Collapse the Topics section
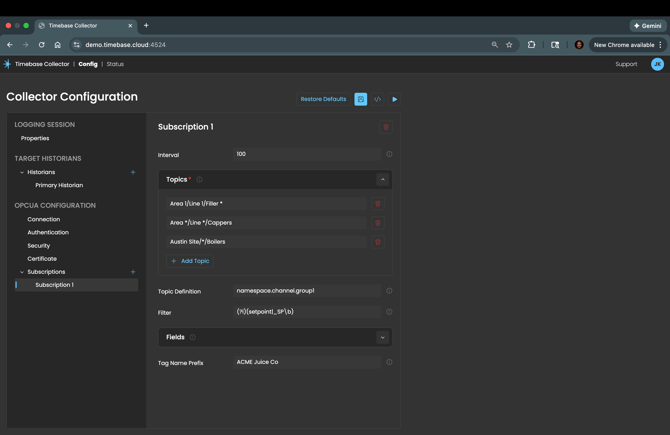The width and height of the screenshot is (670, 435). point(382,180)
